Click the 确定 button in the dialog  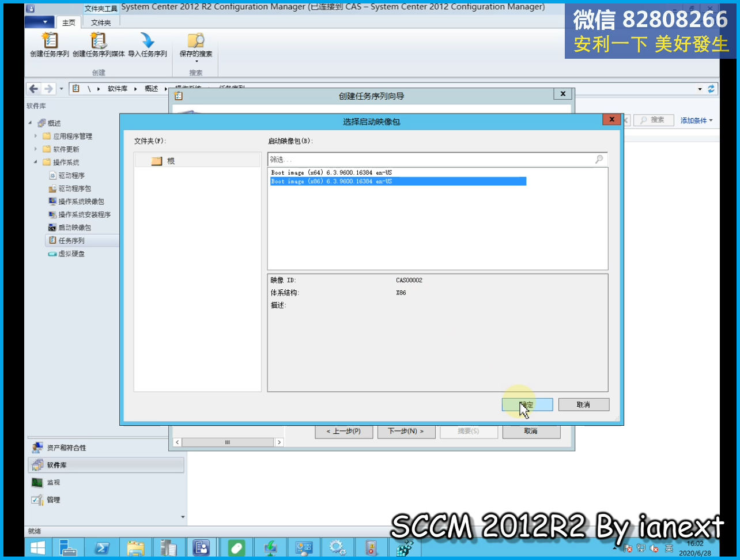pyautogui.click(x=527, y=404)
